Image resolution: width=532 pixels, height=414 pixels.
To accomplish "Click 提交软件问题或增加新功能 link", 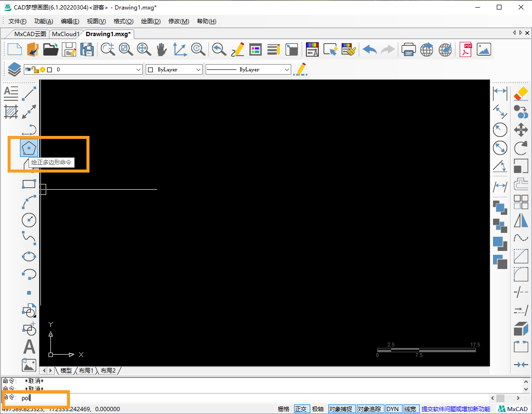I will [x=456, y=409].
